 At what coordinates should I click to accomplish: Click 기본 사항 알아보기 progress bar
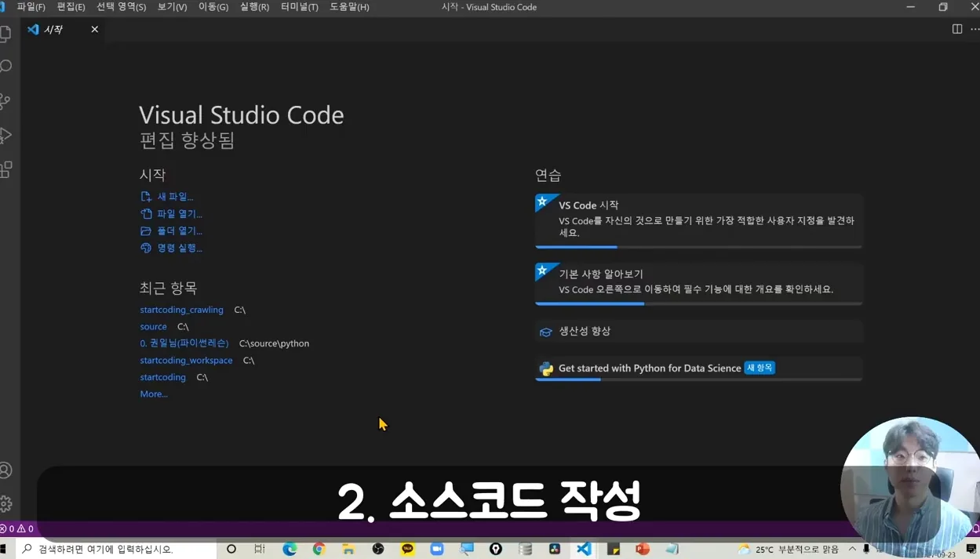[x=698, y=303]
